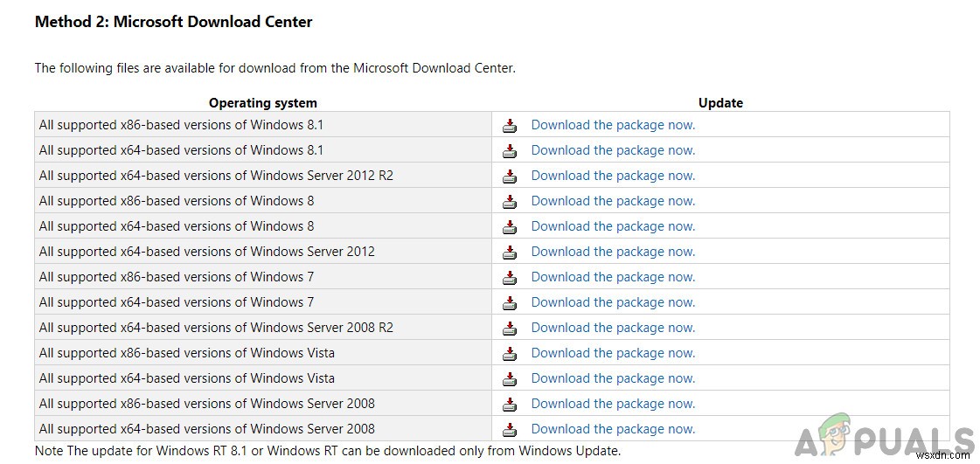Follow download link for Windows Server 2008 R2
This screenshot has width=980, height=464.
pyautogui.click(x=613, y=328)
